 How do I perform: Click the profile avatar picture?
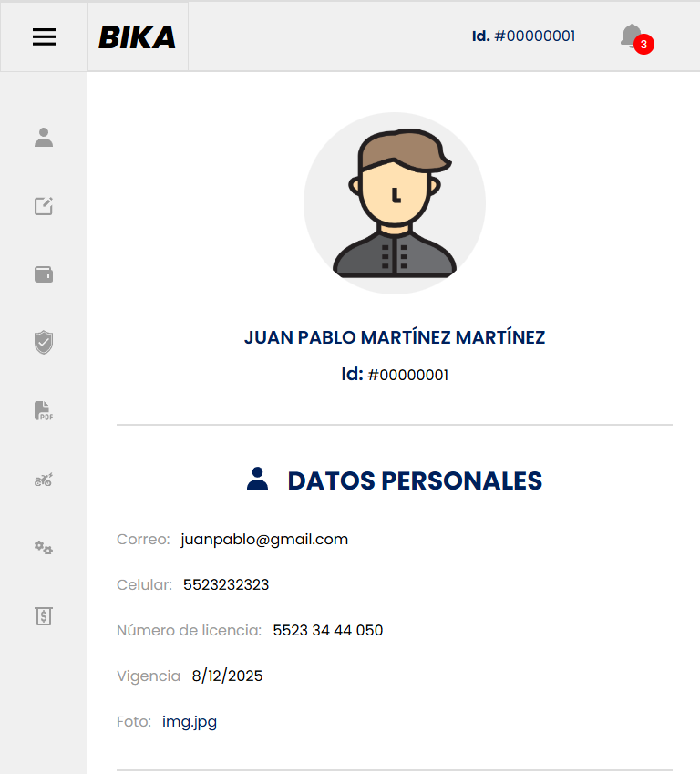click(395, 203)
